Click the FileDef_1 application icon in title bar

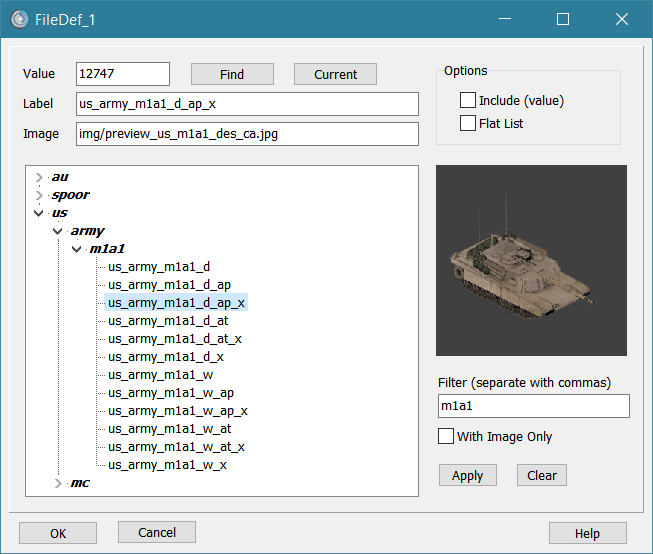click(19, 19)
